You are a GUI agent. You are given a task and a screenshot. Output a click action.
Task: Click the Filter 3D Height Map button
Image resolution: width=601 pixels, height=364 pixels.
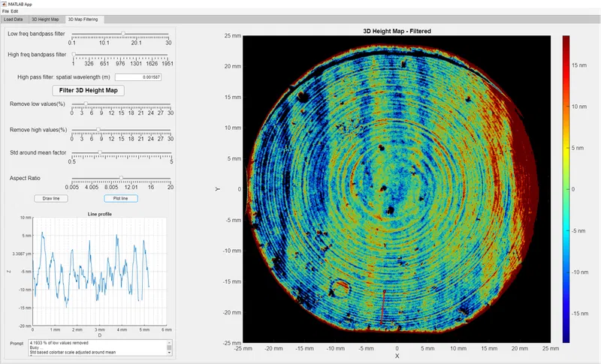click(88, 90)
